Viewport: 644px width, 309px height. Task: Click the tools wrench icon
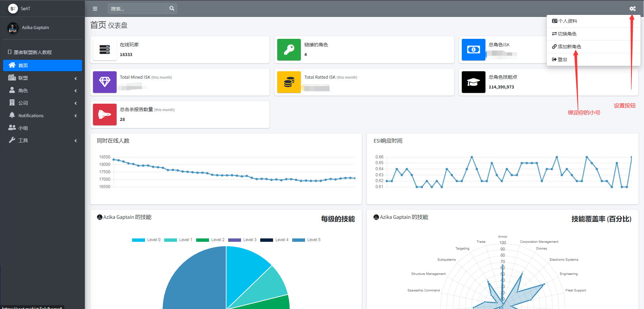12,140
